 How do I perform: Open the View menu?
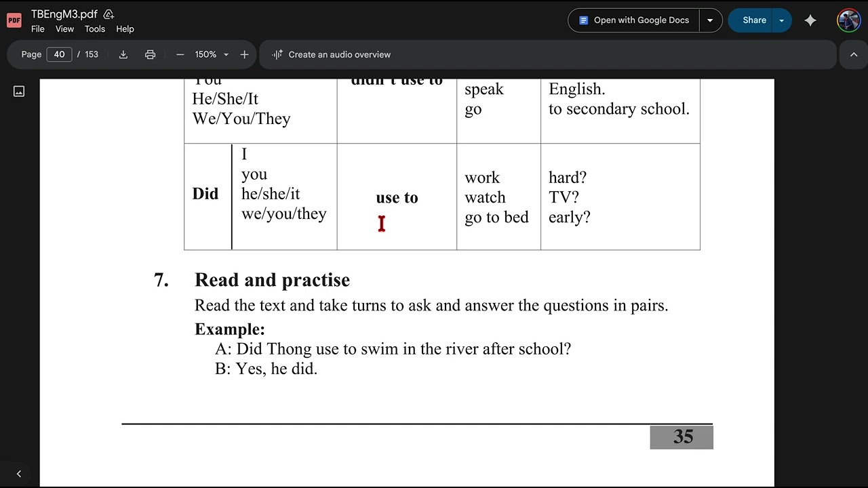click(64, 29)
